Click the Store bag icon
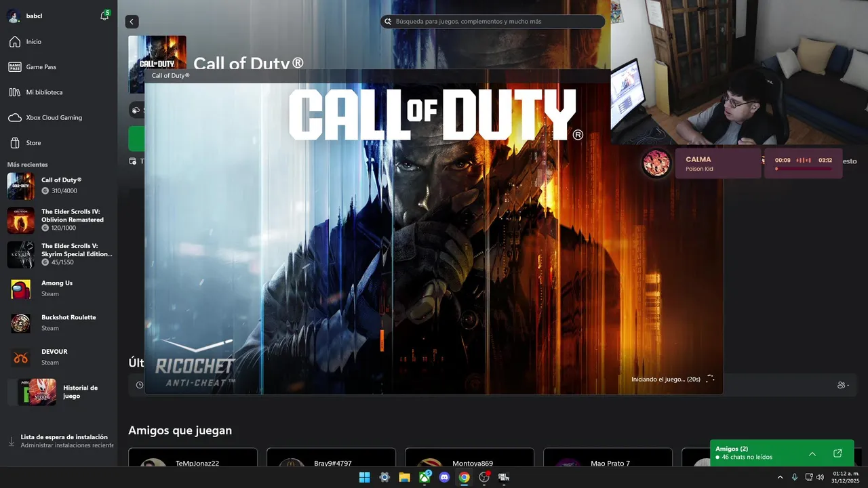 click(x=14, y=143)
